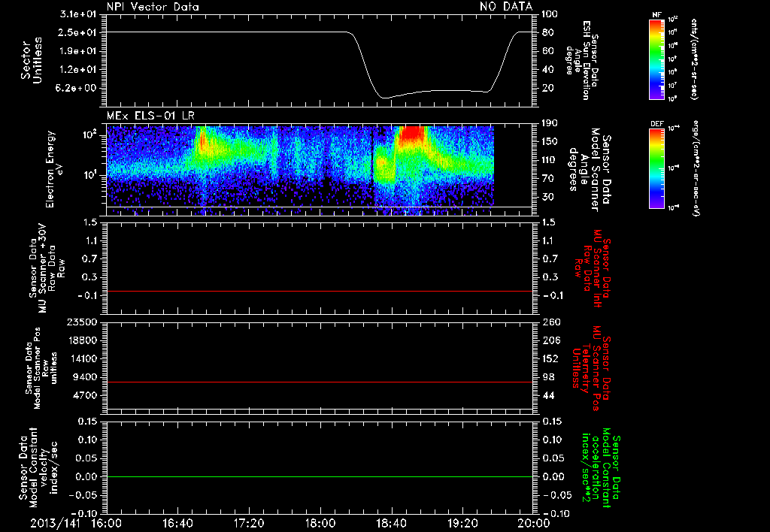Viewport: 770px width, 532px height.
Task: Click the 100 degree value on Sun Elevation axis
Action: click(x=550, y=14)
